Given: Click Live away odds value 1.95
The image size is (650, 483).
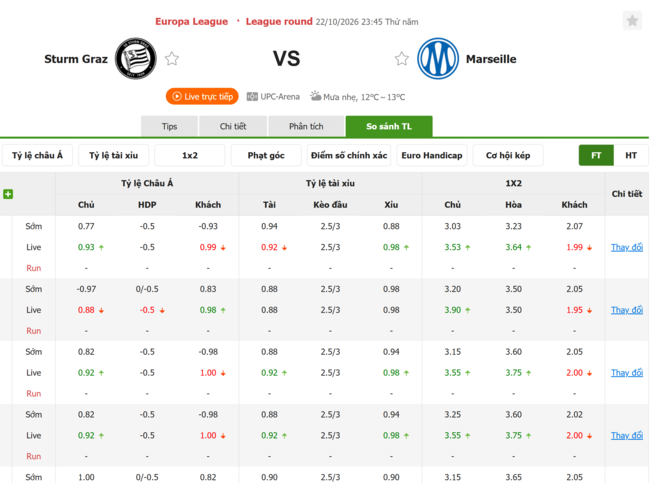Looking at the screenshot, I should click(x=574, y=310).
